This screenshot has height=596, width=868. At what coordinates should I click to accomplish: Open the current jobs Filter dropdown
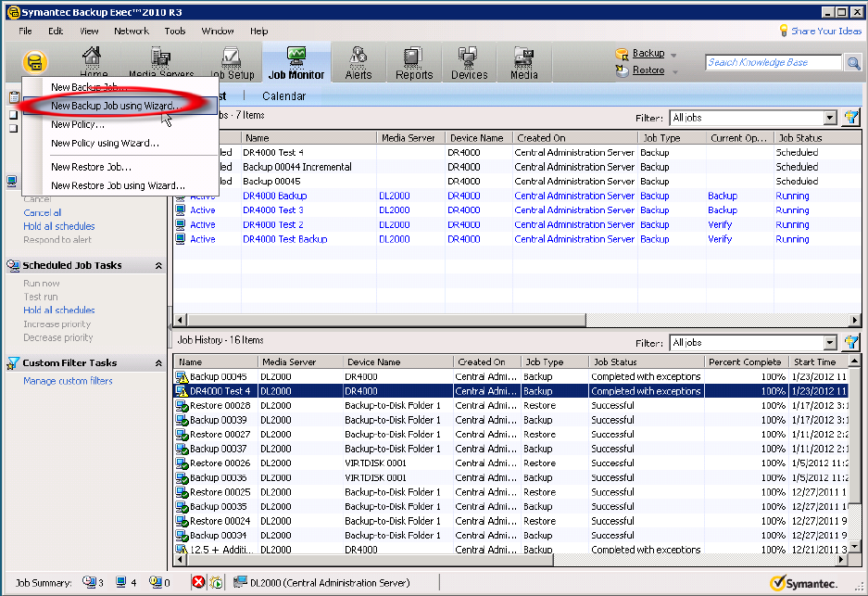tap(830, 118)
